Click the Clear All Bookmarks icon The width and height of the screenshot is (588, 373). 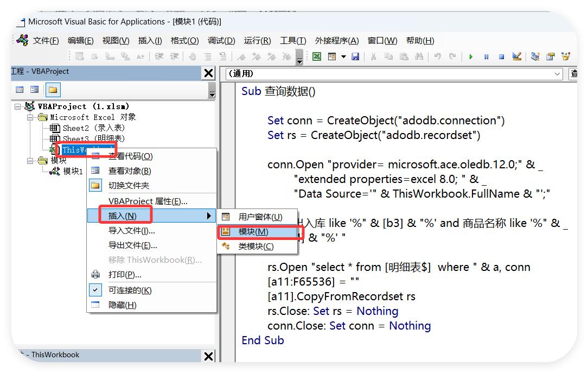tap(287, 56)
